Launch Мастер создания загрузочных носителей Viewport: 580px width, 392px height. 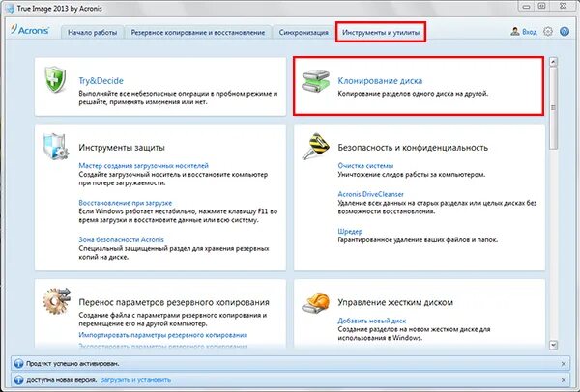143,165
